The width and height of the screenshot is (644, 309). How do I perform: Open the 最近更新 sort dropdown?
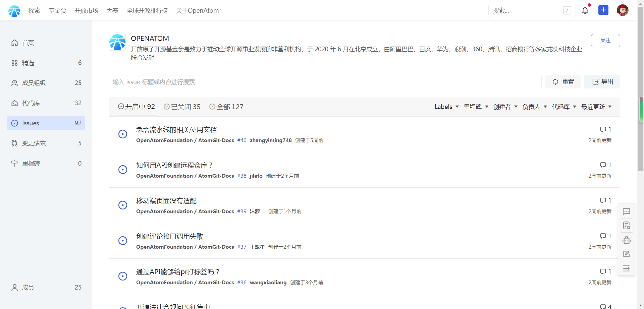(x=596, y=107)
